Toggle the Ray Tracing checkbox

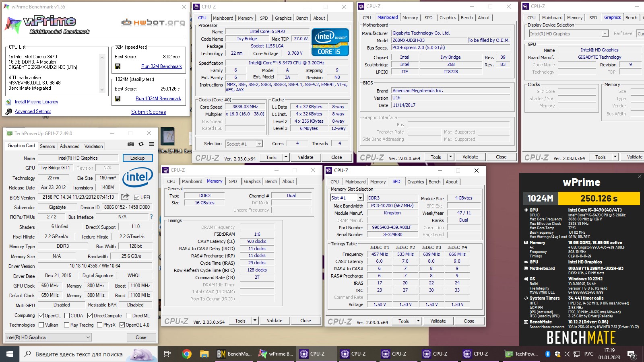click(x=66, y=325)
